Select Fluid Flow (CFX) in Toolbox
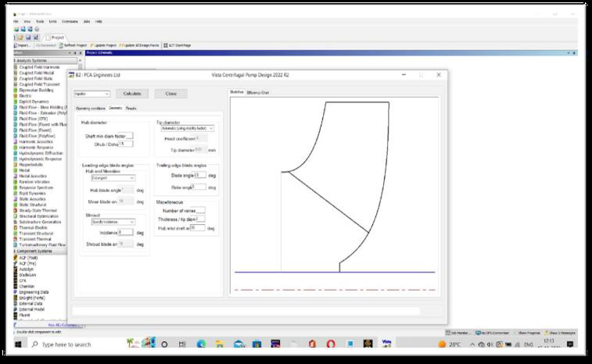592x364 pixels. (33, 119)
